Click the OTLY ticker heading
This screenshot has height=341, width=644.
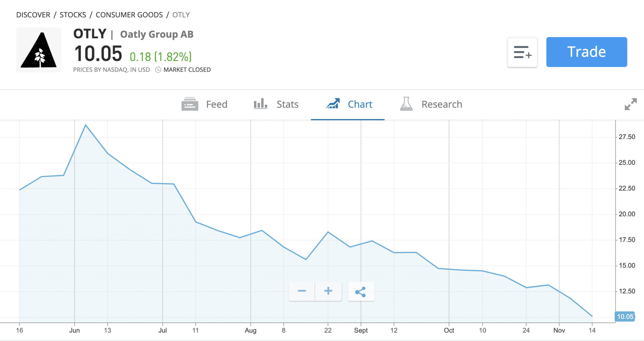click(90, 34)
